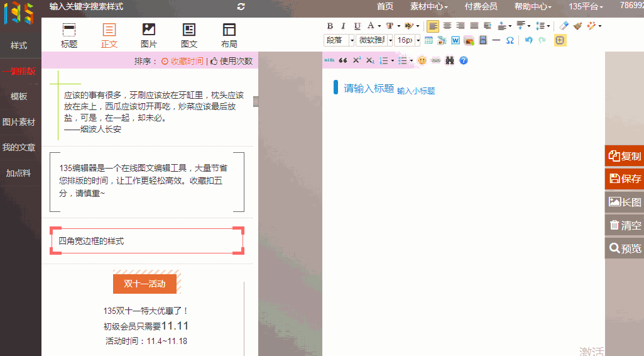
Task: Switch to HTML source view
Action: (329, 60)
